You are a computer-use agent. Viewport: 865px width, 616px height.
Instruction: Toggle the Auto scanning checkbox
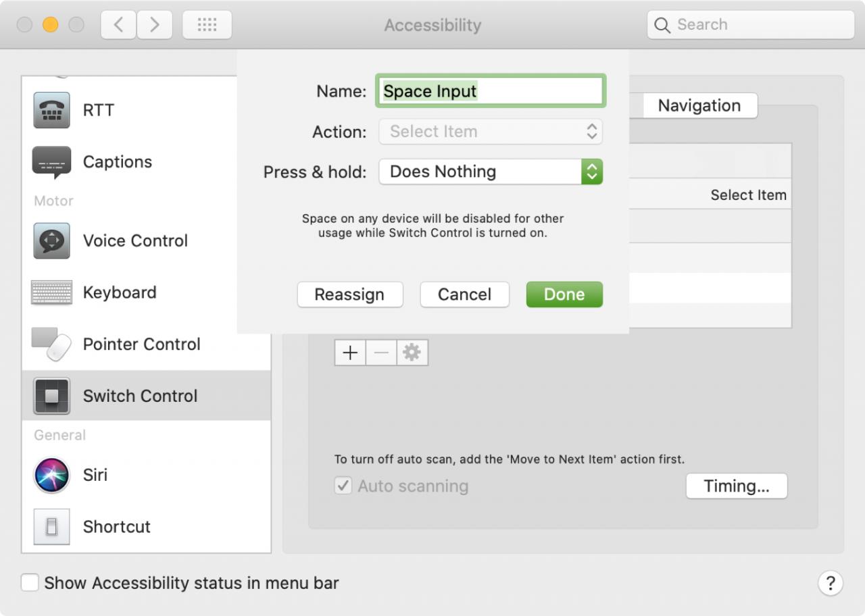click(343, 486)
